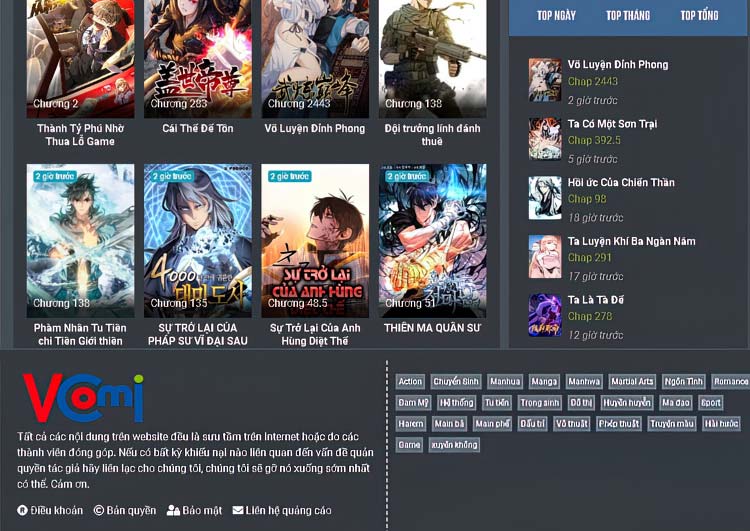
Task: Open Võ Luyện Đỉnh Phong ranking thumbnail
Action: (545, 80)
